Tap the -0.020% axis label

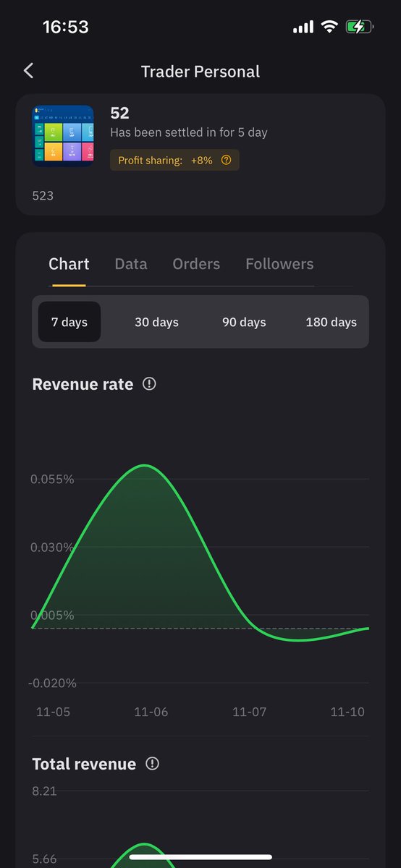tap(52, 683)
